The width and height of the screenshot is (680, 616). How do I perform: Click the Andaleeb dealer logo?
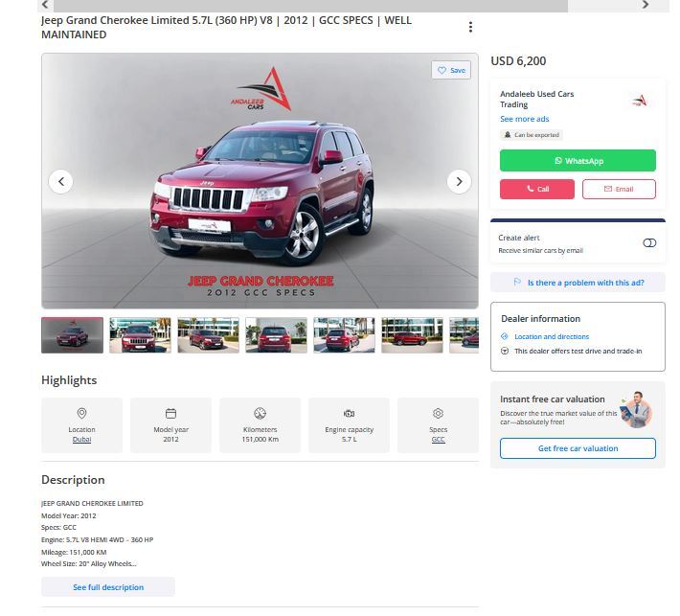coord(640,100)
